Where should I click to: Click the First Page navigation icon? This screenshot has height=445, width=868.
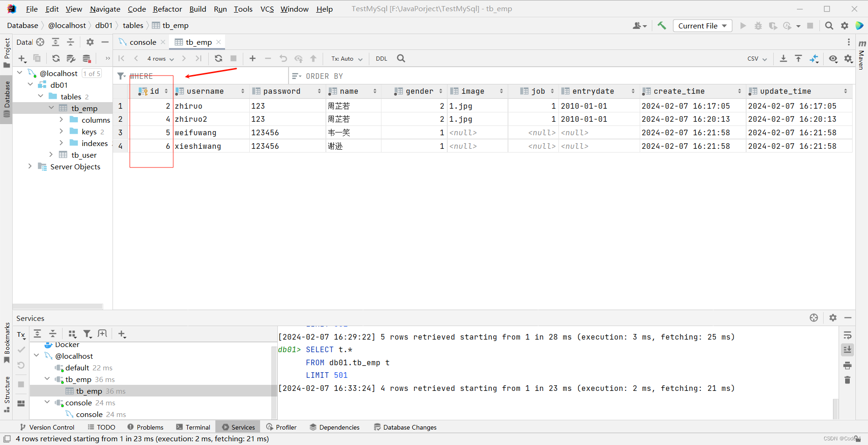pyautogui.click(x=121, y=58)
